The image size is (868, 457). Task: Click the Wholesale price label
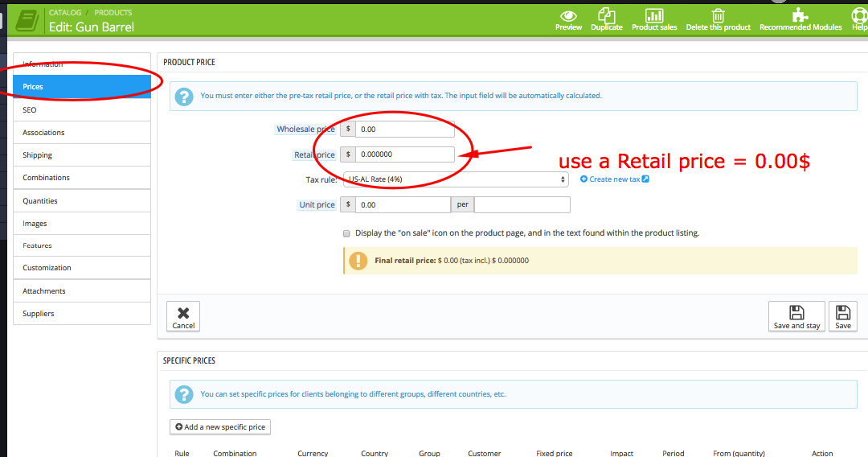pyautogui.click(x=305, y=129)
